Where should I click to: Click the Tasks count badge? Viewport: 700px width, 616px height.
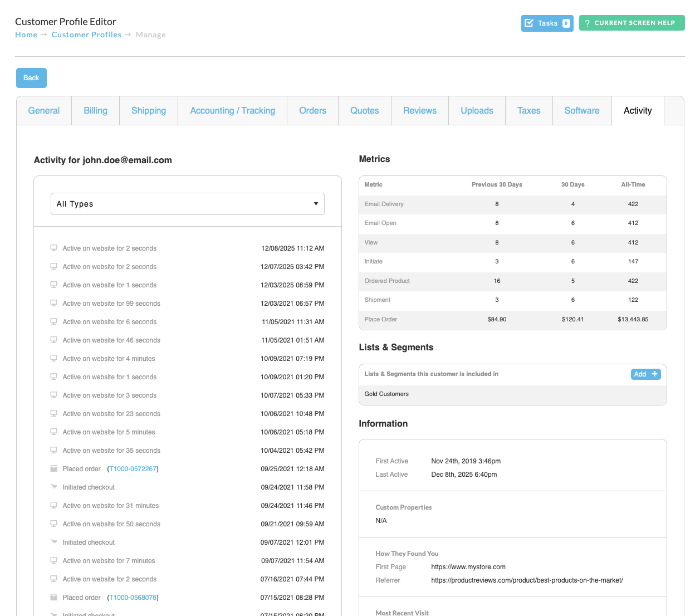[x=566, y=23]
